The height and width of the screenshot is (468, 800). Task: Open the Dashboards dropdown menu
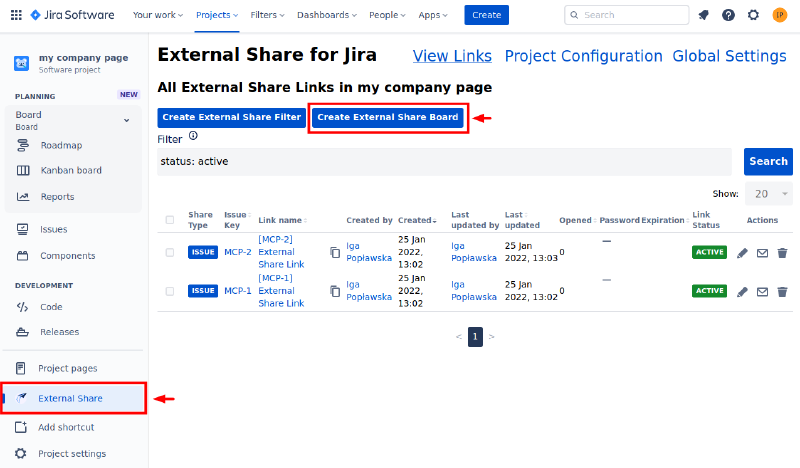327,15
